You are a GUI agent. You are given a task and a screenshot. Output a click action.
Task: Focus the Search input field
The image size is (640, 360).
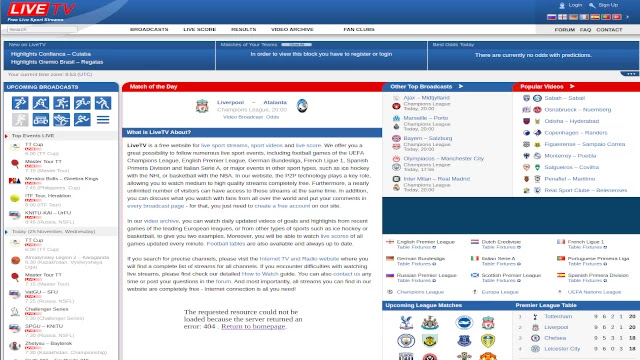pyautogui.click(x=42, y=29)
